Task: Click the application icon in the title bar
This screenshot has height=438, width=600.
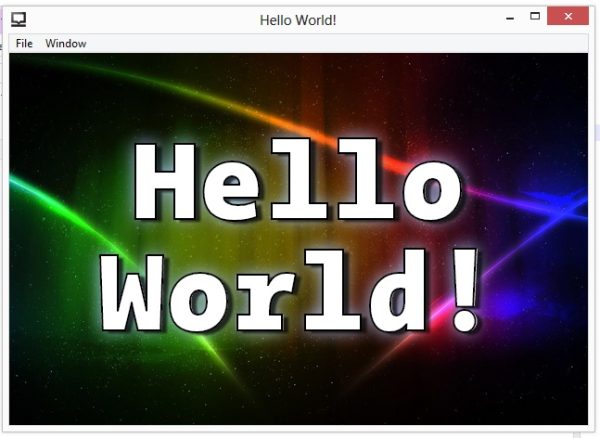Action: tap(19, 18)
